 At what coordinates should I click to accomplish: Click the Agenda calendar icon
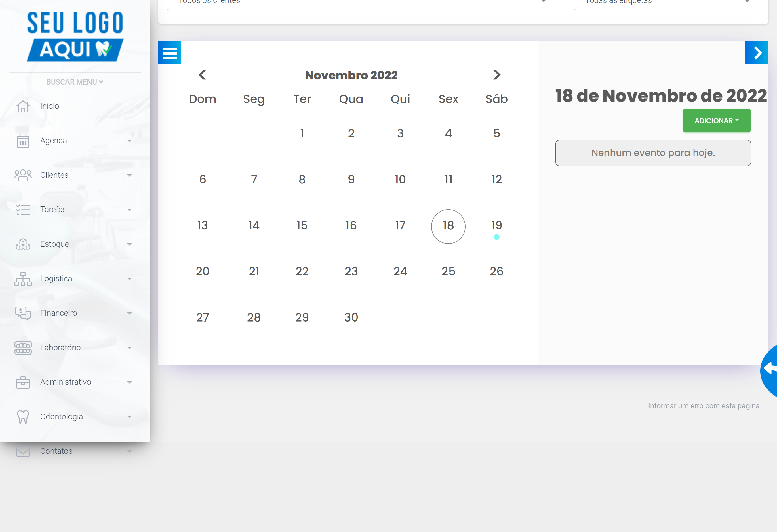(23, 141)
